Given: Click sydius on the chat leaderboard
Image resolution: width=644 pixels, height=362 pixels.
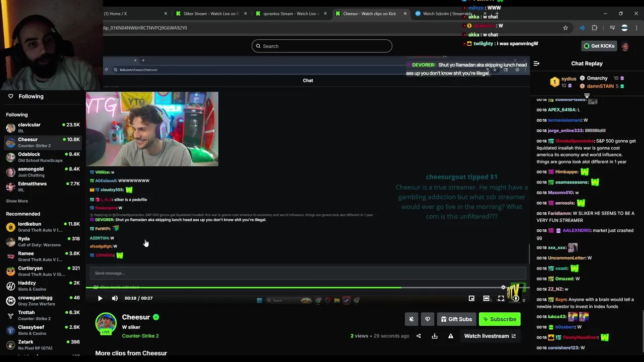Looking at the screenshot, I should 569,79.
